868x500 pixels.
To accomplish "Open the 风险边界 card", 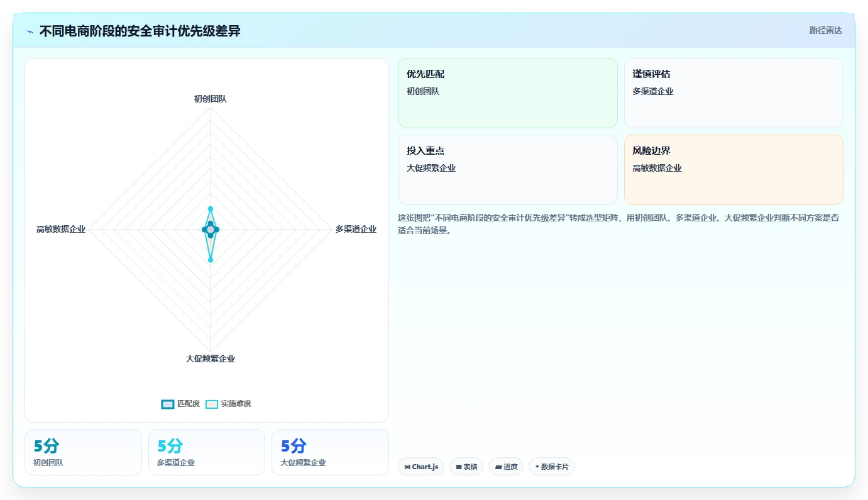I will tap(733, 170).
